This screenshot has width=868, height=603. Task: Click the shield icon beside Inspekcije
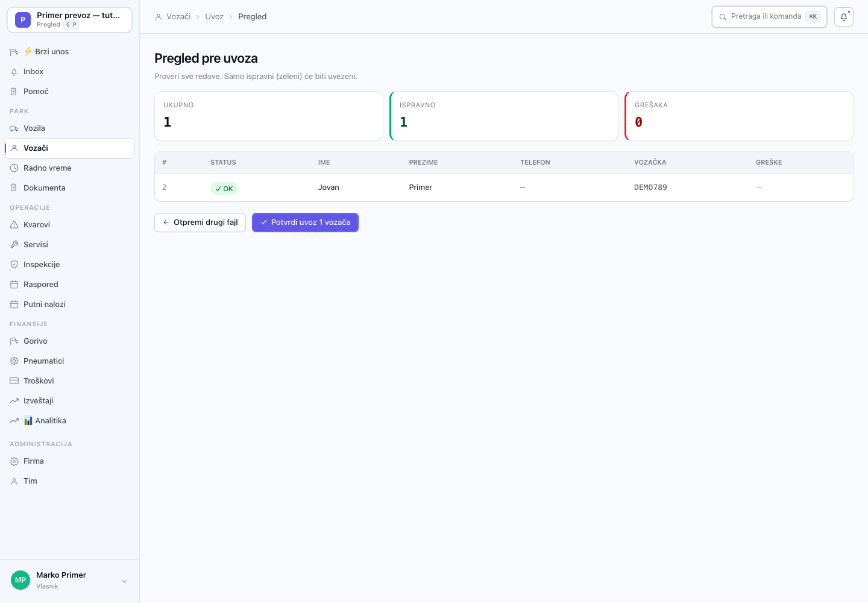(x=14, y=265)
